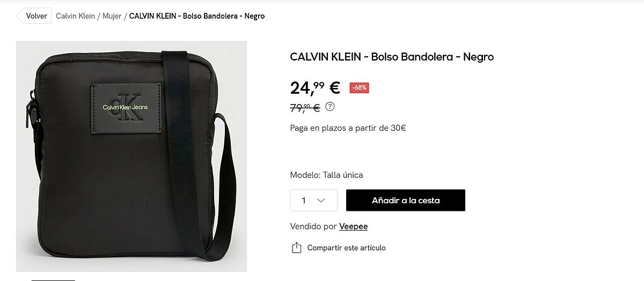Add item with Añadir a la cesta
Screen dimensions: 644x281
[x=406, y=200]
